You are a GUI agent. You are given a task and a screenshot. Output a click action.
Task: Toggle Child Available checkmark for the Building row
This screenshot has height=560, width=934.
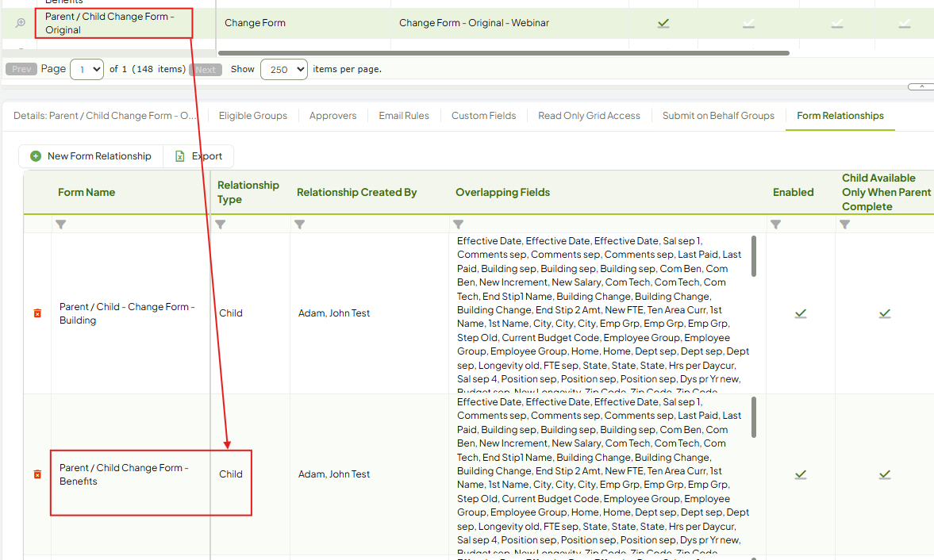click(x=885, y=313)
